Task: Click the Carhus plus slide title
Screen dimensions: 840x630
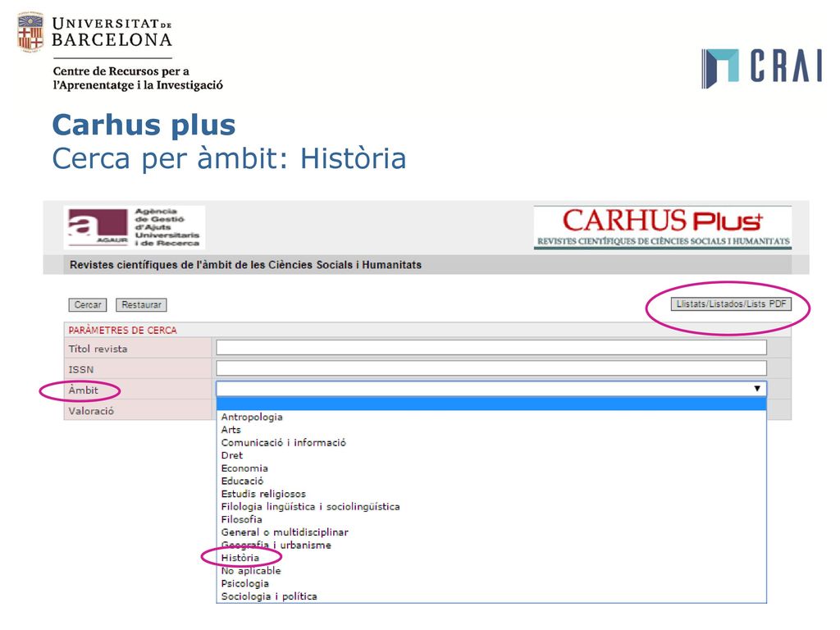Action: [144, 125]
